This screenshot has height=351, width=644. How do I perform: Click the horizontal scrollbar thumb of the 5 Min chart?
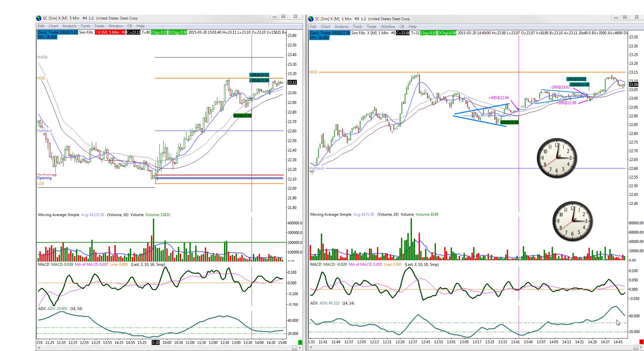(294, 348)
